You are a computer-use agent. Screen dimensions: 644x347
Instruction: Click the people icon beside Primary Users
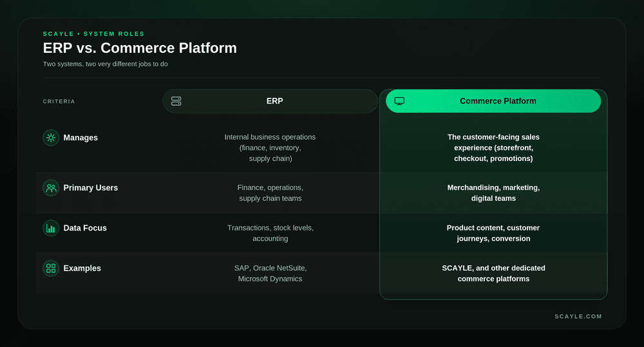51,188
